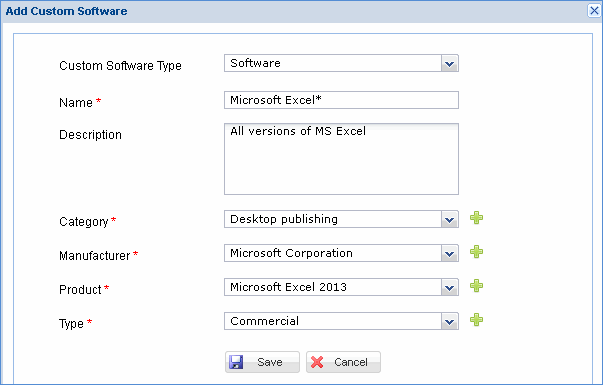The width and height of the screenshot is (603, 385).
Task: Add a new category with the green plus
Action: point(476,218)
